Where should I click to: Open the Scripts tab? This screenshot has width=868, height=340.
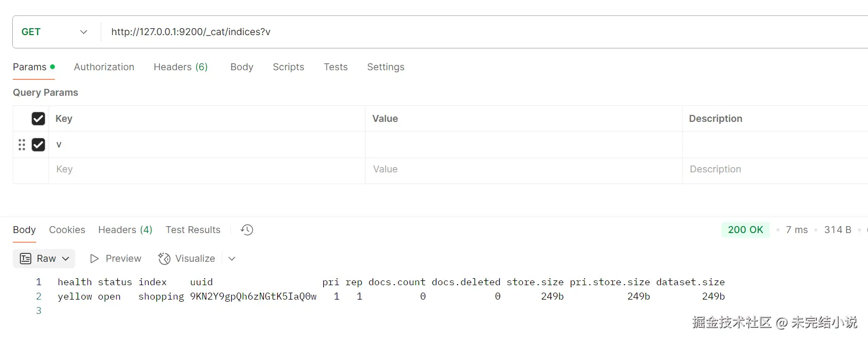[x=288, y=67]
